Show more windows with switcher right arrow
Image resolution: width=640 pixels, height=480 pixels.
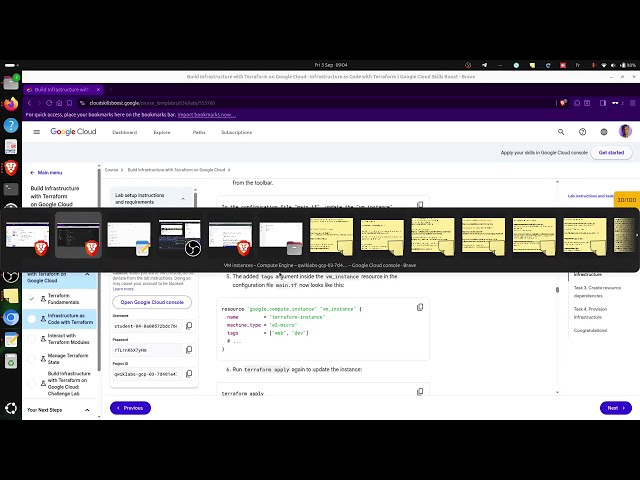pos(637,235)
